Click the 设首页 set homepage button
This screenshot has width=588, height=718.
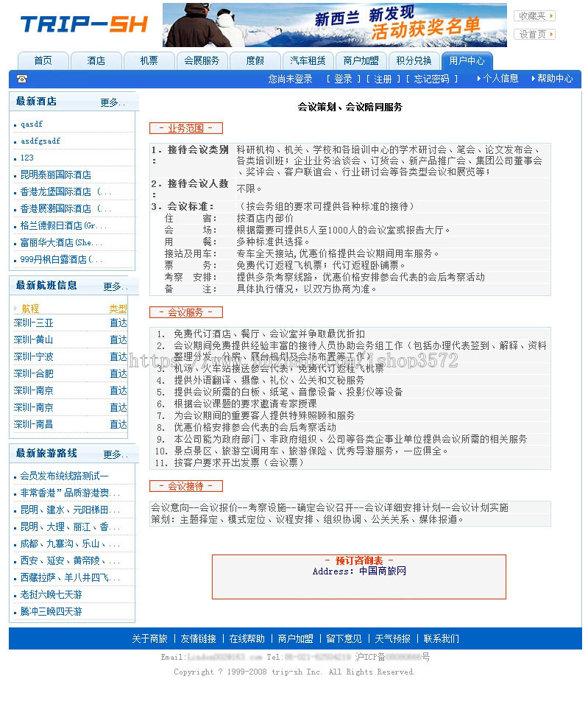[x=534, y=35]
